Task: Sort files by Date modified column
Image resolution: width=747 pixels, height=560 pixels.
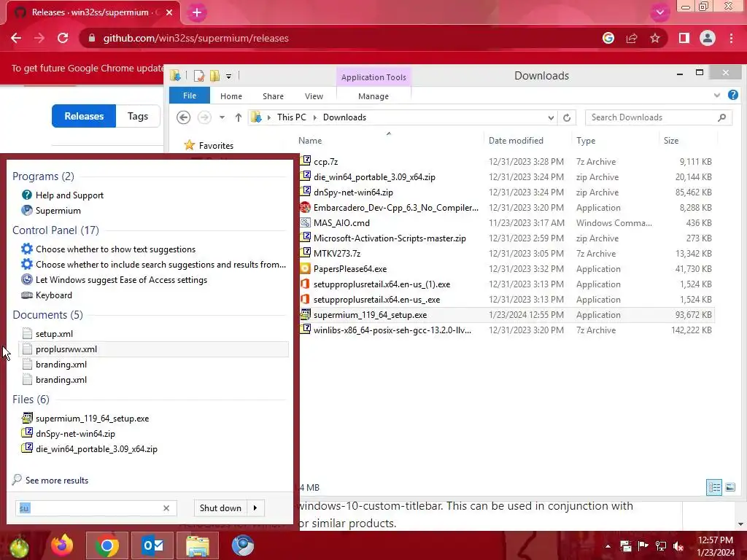Action: (516, 141)
